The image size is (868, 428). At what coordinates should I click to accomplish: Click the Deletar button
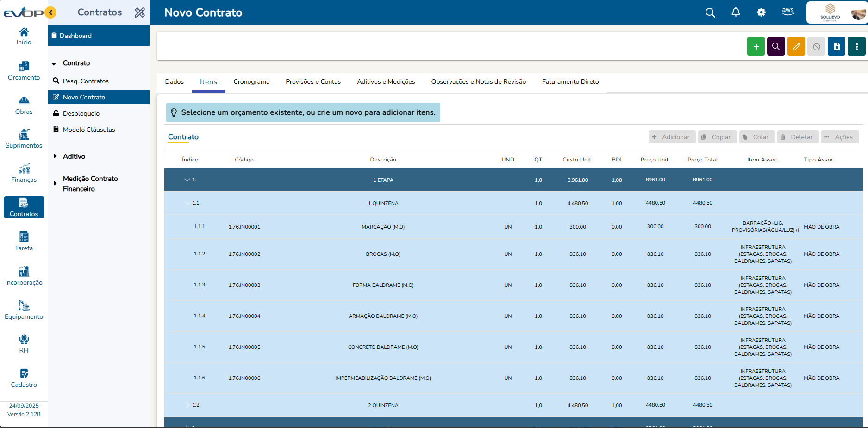pyautogui.click(x=798, y=137)
